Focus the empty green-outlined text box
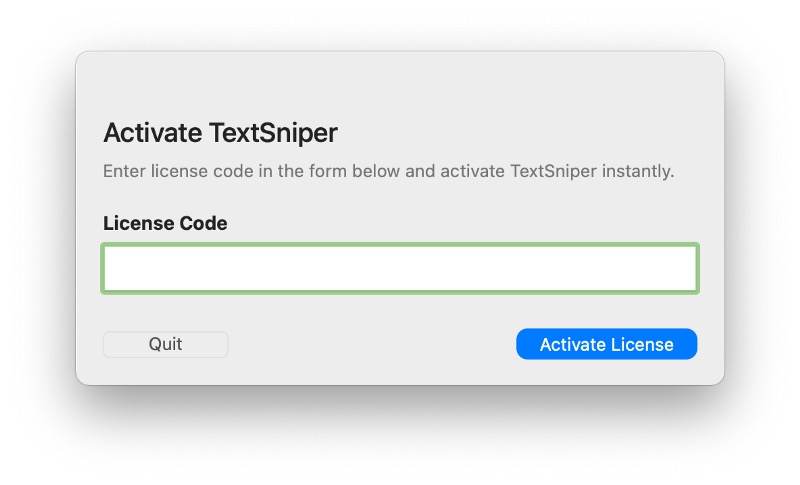Screen dimensions: 800x485 [x=400, y=268]
